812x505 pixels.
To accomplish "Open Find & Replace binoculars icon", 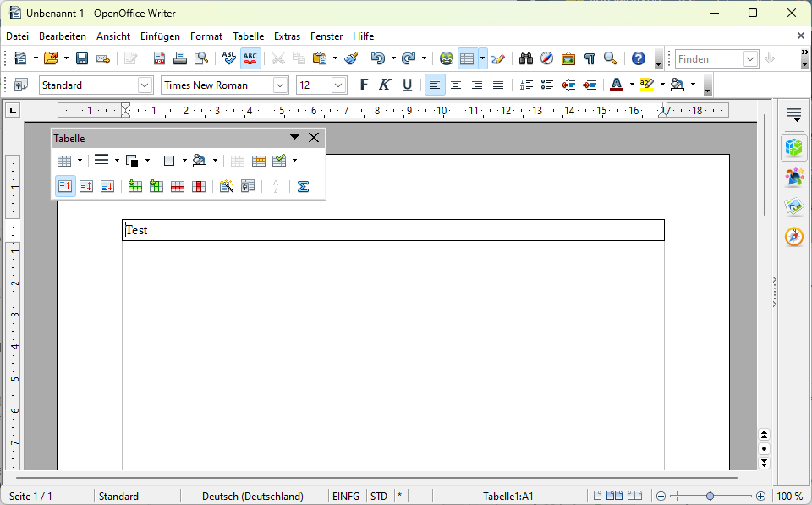I will (x=525, y=58).
